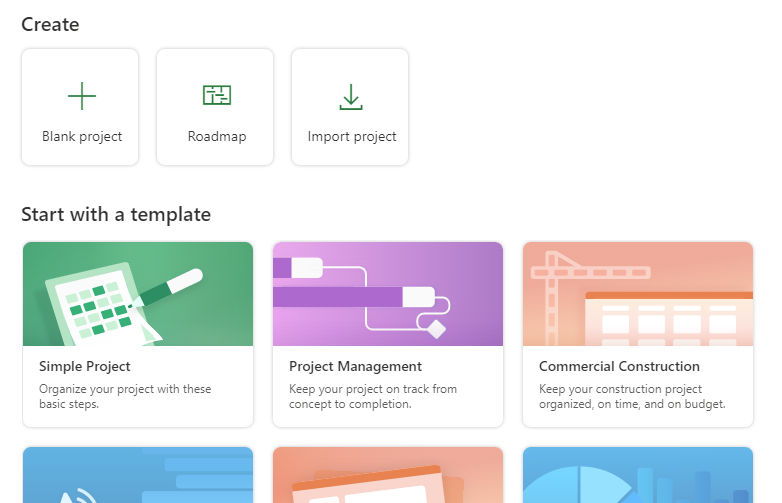Open the Project Management template thumbnail

point(388,294)
